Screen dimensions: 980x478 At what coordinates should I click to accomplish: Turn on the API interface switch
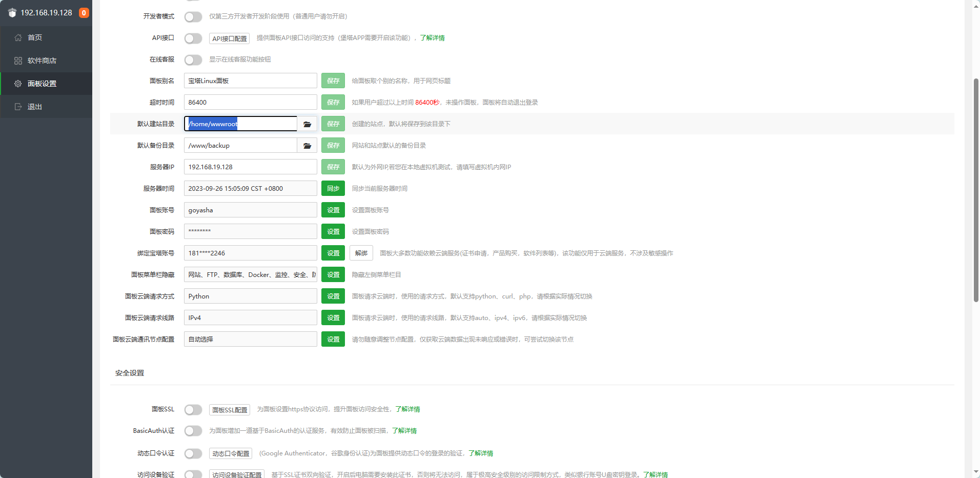tap(193, 38)
